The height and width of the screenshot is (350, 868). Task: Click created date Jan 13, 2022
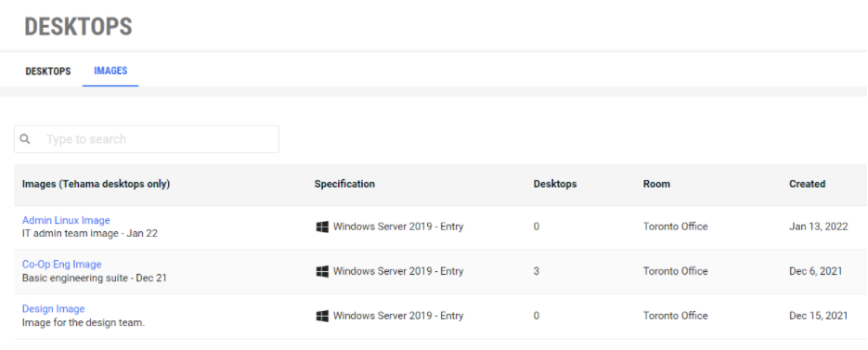pyautogui.click(x=819, y=227)
